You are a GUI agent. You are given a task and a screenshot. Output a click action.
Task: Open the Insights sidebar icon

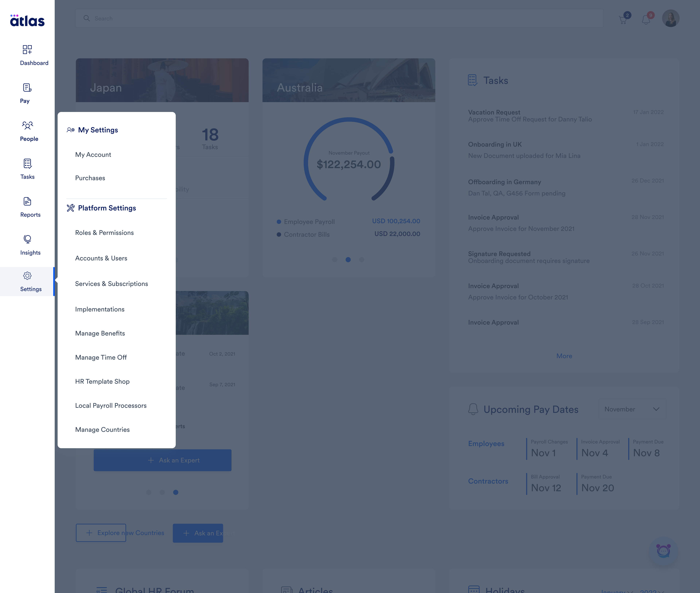click(x=27, y=239)
